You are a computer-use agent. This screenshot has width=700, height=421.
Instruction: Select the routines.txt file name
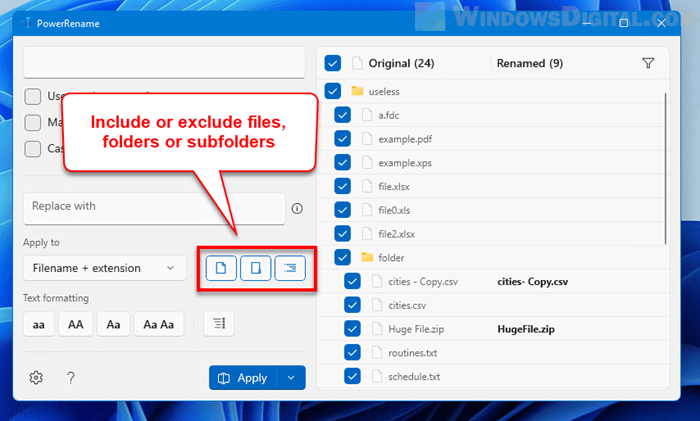413,353
